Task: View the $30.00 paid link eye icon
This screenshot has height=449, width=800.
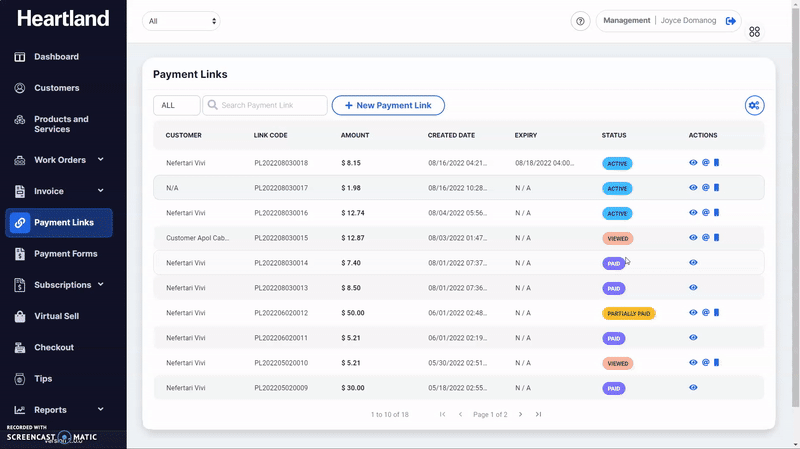Action: [693, 388]
